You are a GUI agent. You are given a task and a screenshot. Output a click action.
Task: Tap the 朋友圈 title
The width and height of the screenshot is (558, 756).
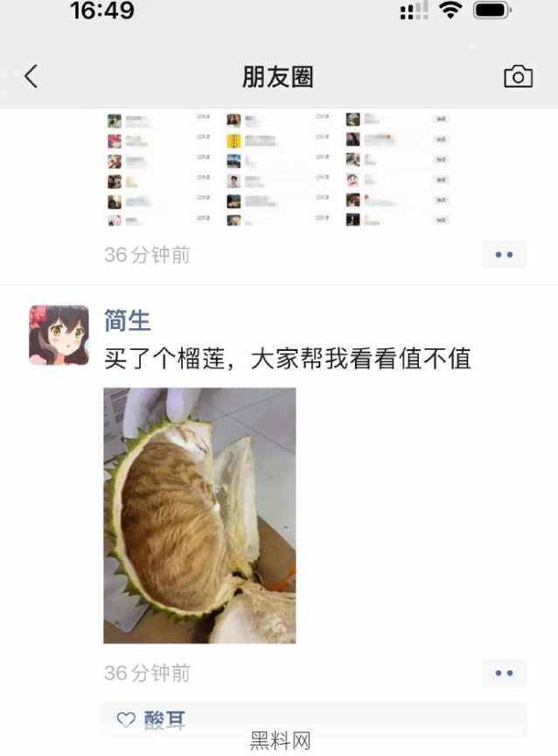pyautogui.click(x=278, y=77)
